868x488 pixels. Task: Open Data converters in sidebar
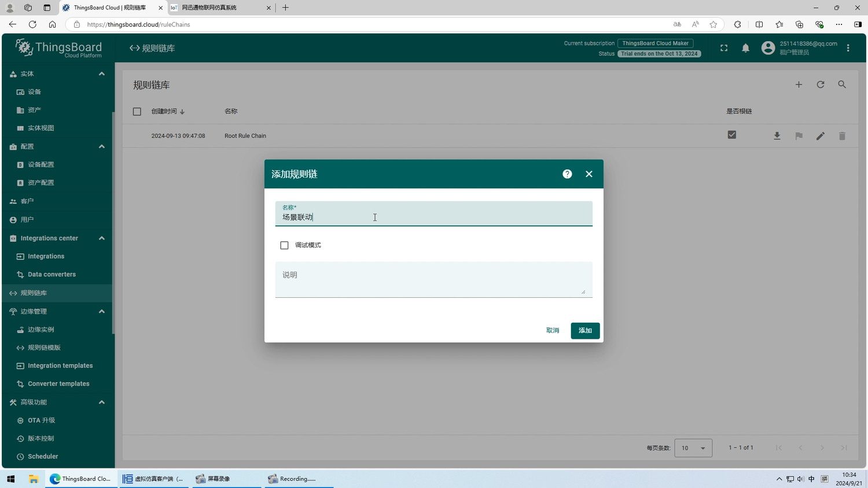52,275
